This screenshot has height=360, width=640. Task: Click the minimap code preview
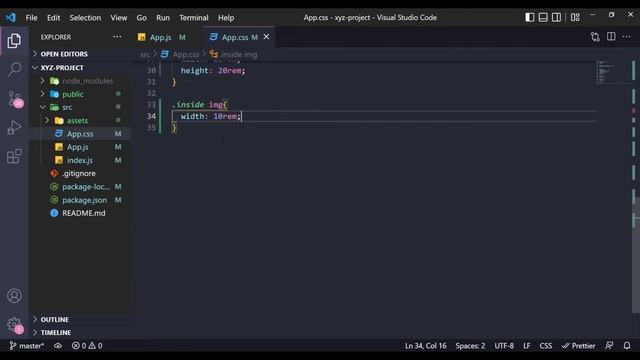point(606,72)
